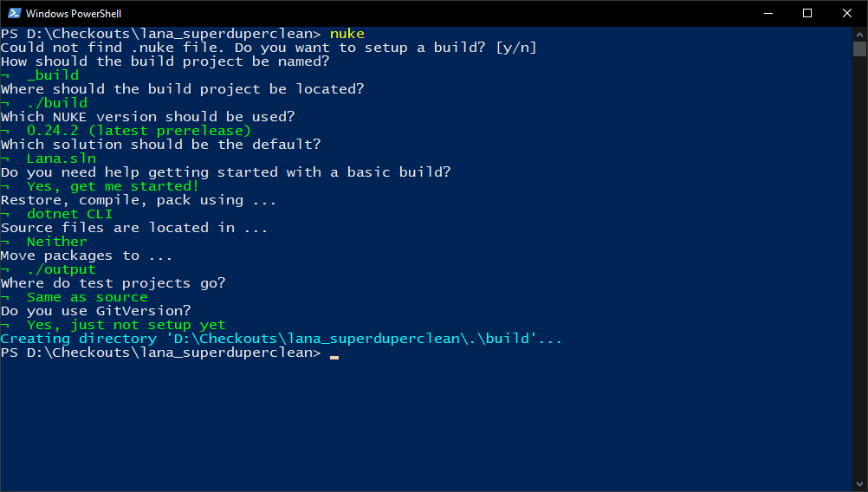Click the vertical scrollbar thumb
868x492 pixels.
click(x=859, y=49)
